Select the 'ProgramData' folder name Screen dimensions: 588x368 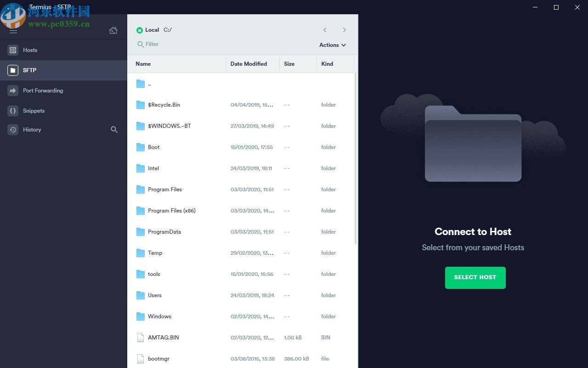click(164, 232)
